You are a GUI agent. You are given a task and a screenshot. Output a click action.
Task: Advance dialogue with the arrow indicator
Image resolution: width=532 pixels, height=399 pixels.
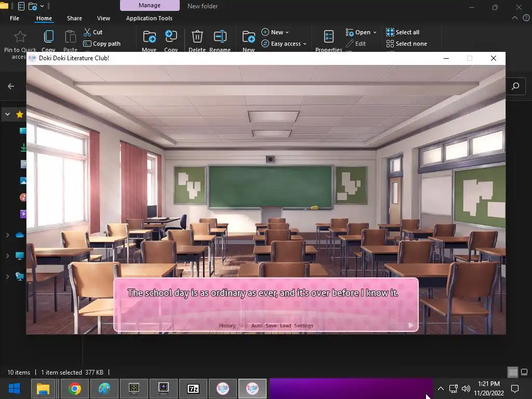(410, 325)
